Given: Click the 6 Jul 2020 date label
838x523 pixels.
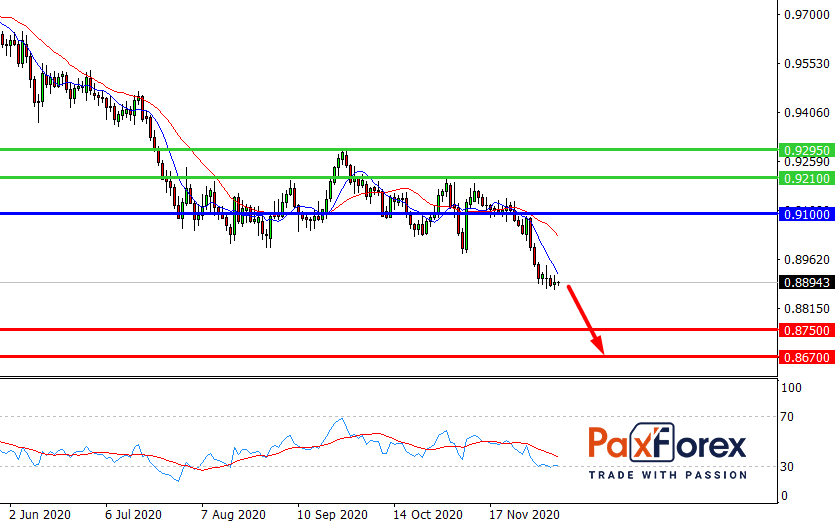Looking at the screenshot, I should tap(134, 515).
